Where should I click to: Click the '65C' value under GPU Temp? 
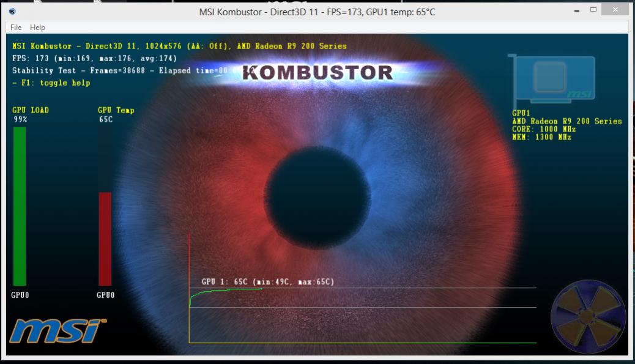pyautogui.click(x=106, y=119)
